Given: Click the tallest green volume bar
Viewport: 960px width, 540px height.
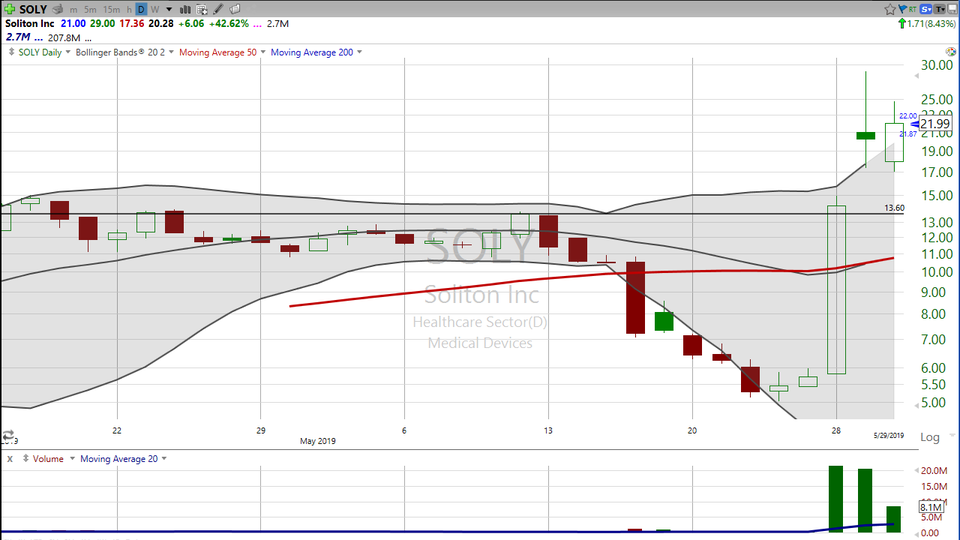Looking at the screenshot, I should pos(836,499).
